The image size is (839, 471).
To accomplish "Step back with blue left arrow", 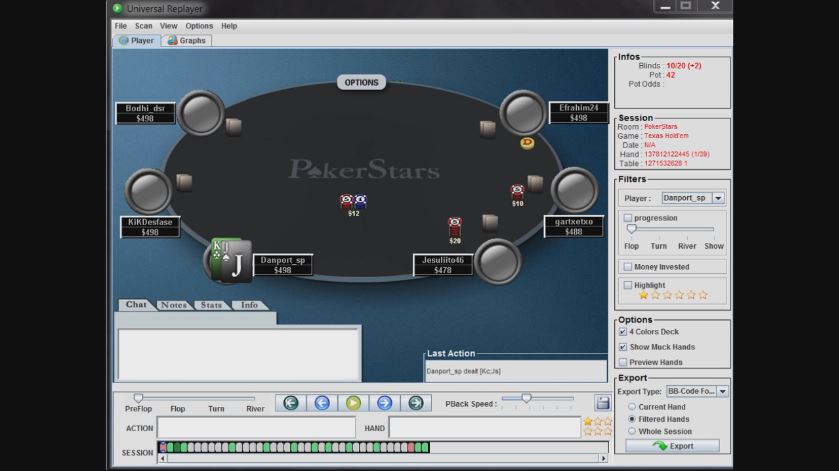I will point(322,403).
